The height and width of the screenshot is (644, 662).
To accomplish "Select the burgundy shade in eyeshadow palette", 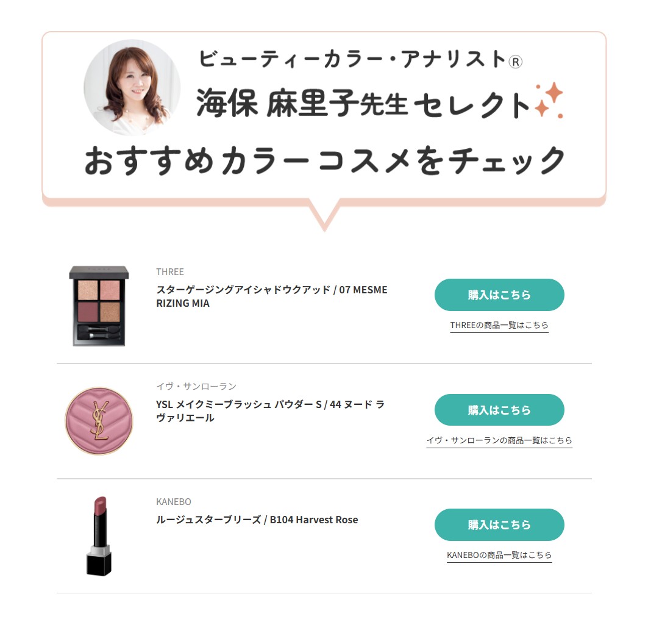I will (88, 312).
